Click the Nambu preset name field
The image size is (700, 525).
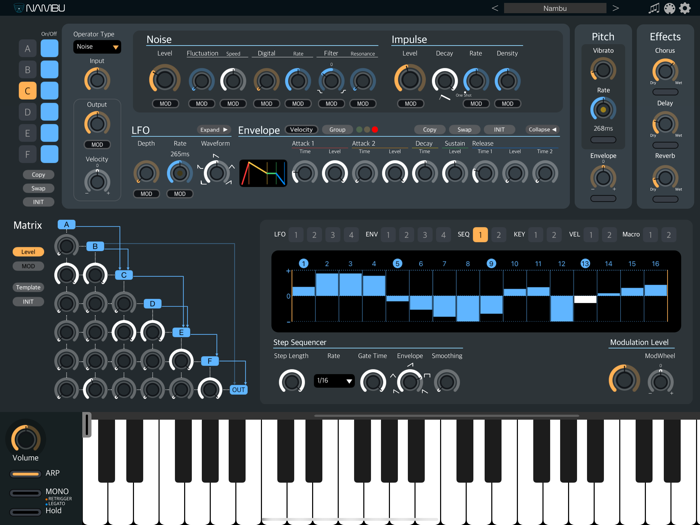555,8
